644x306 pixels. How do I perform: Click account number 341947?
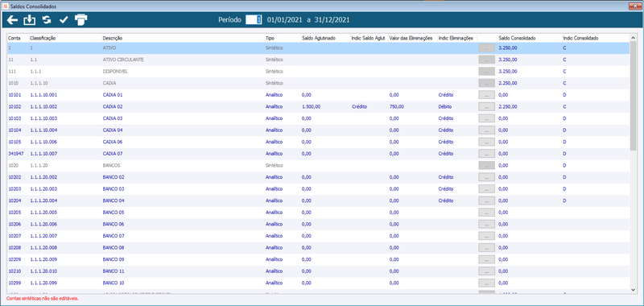[15, 154]
